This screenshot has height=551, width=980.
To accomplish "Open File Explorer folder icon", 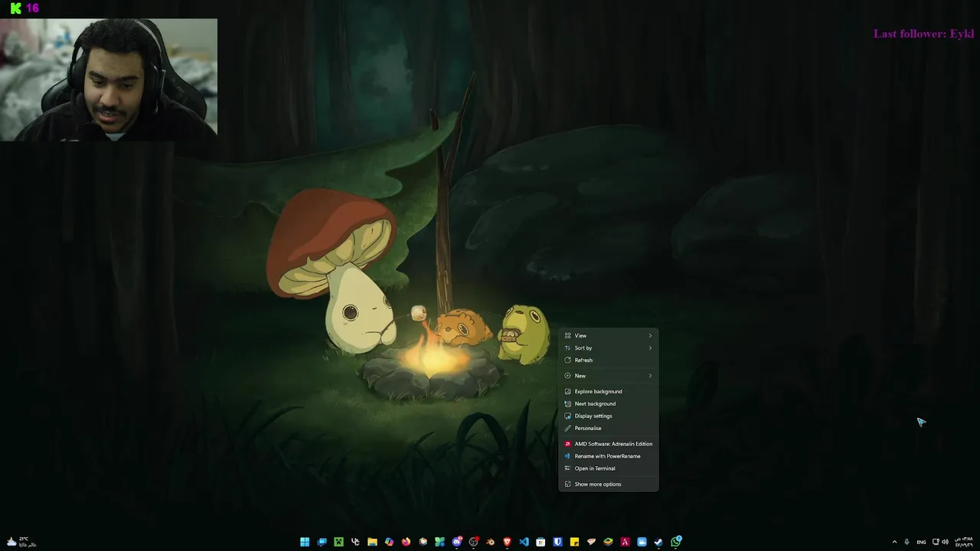I will (x=372, y=542).
